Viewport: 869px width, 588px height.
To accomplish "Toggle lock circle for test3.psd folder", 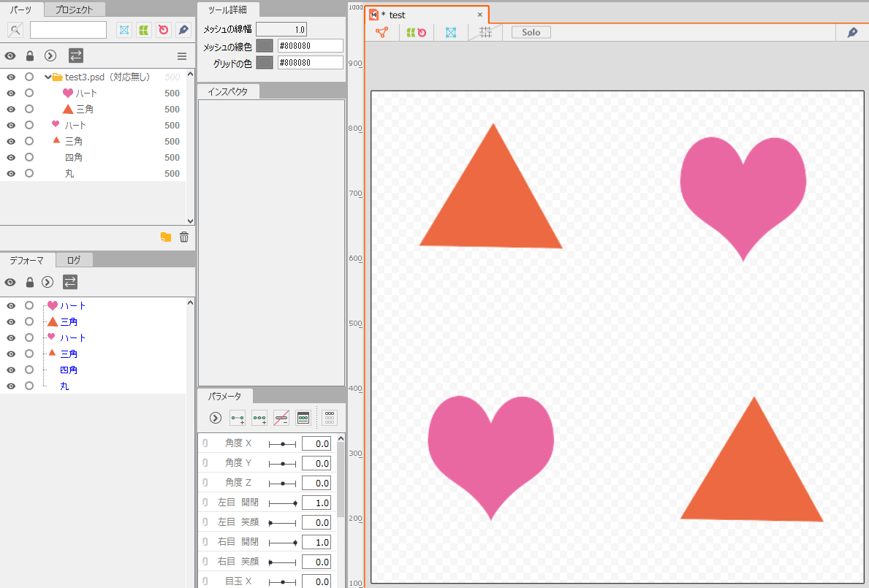I will coord(29,77).
